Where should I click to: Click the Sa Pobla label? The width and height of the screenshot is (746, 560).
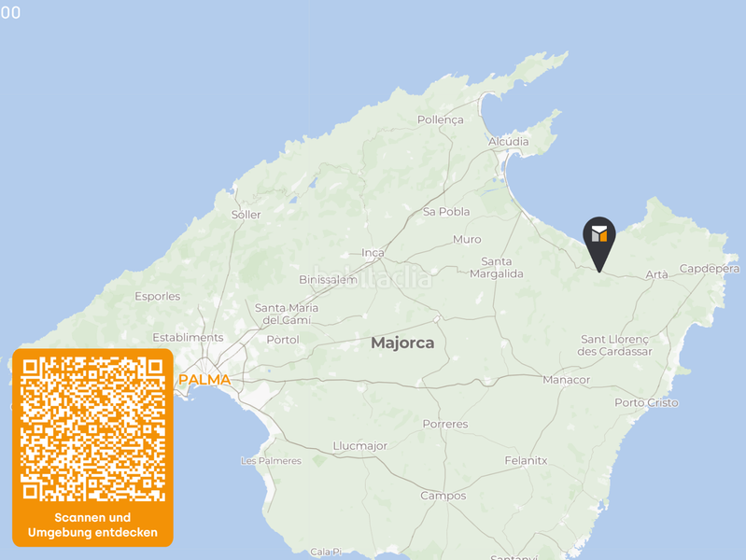point(446,212)
